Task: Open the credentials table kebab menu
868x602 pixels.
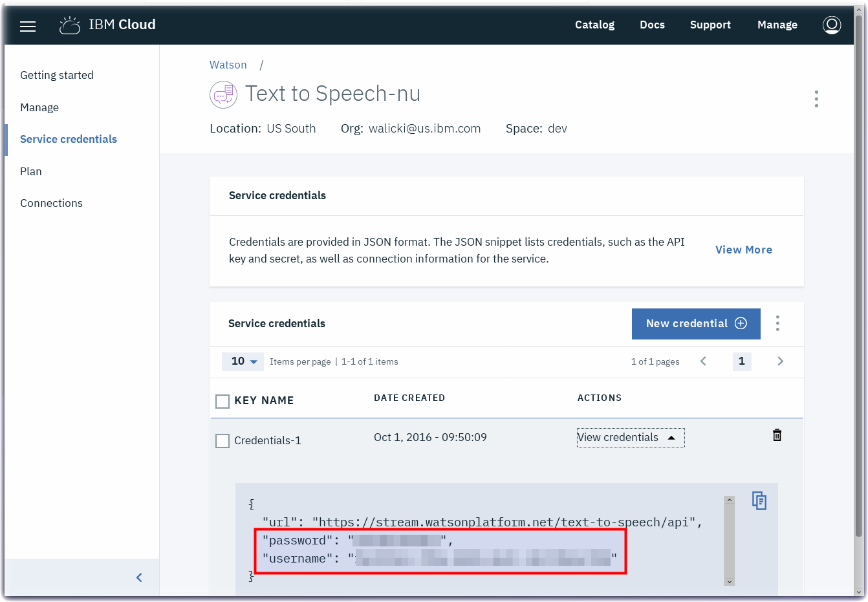Action: 777,323
